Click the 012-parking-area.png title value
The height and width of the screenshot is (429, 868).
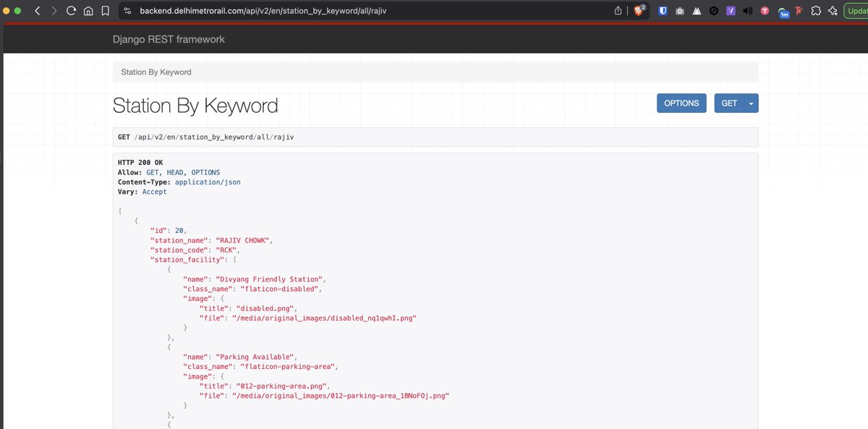(283, 386)
